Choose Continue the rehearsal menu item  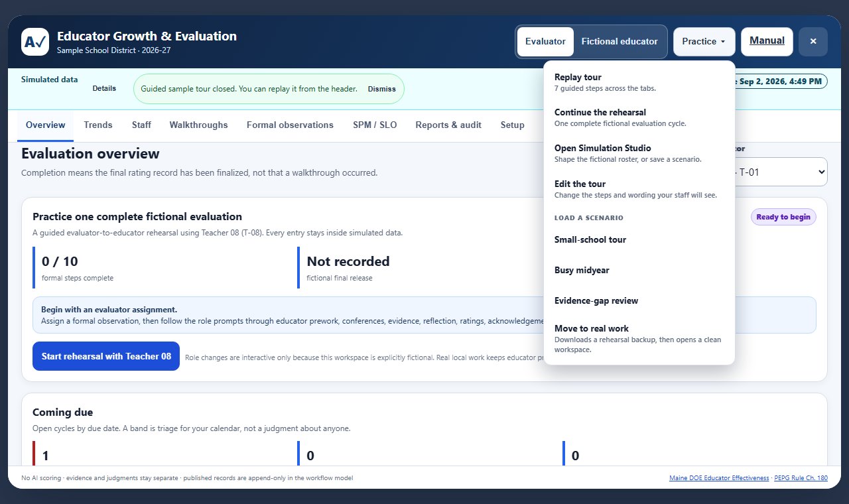[639, 117]
